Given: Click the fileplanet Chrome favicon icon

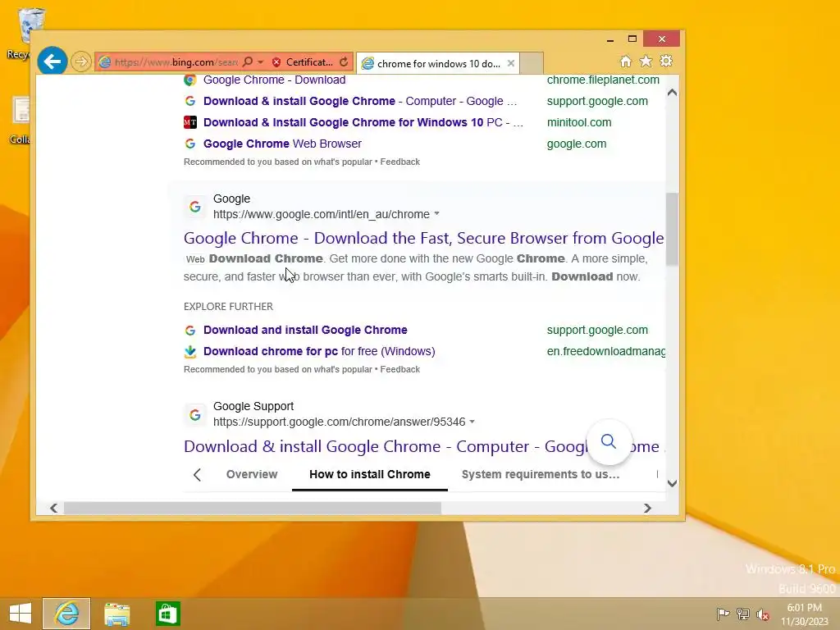Looking at the screenshot, I should pos(189,80).
